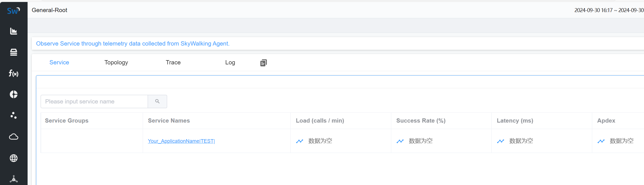Open the cloud sidebar icon
Screen dimensions: 644x185
(14, 137)
